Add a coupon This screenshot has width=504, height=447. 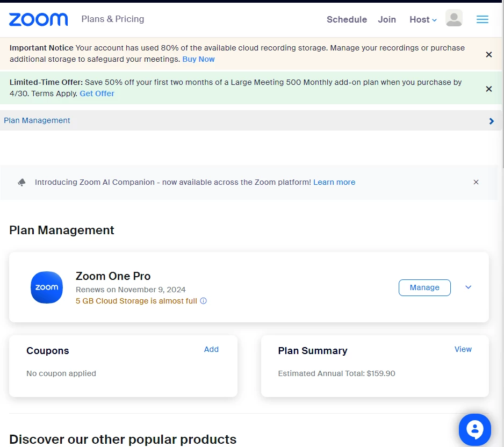pyautogui.click(x=211, y=349)
